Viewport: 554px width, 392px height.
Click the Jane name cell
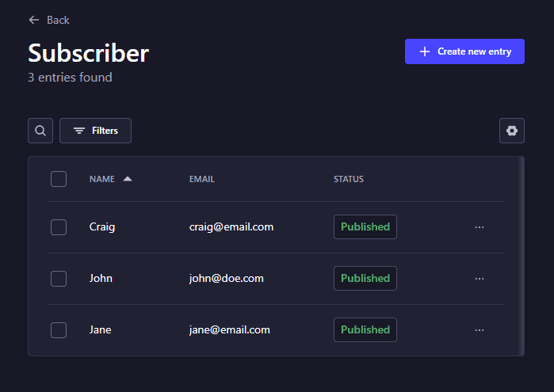pyautogui.click(x=101, y=330)
